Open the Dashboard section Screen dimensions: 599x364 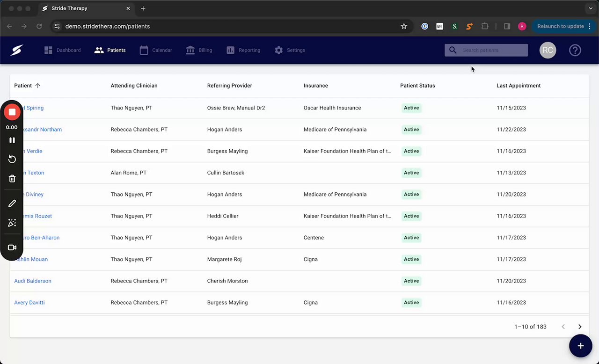pos(62,50)
